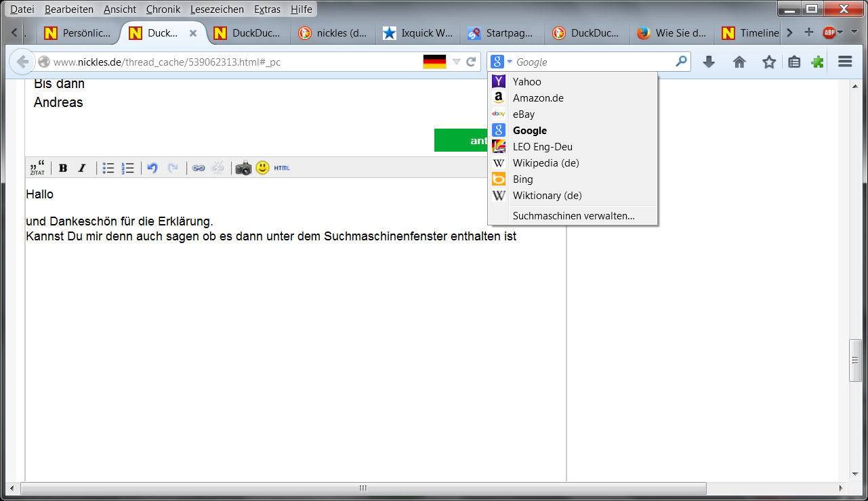868x501 pixels.
Task: Go to the home page icon
Action: click(x=739, y=62)
